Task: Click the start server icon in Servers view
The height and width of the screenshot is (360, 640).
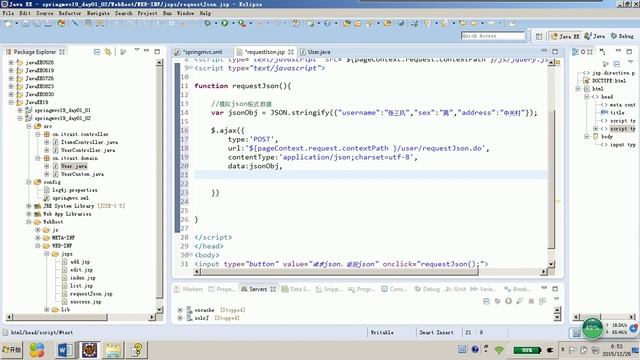Action: coord(508,301)
